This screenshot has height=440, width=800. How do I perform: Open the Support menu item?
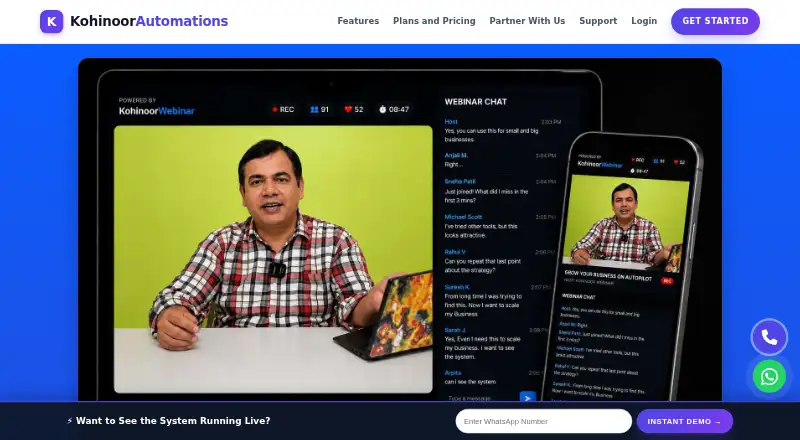598,21
